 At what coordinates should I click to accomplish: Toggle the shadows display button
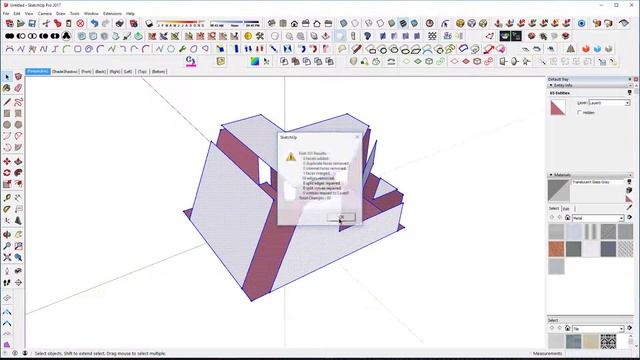pos(149,23)
